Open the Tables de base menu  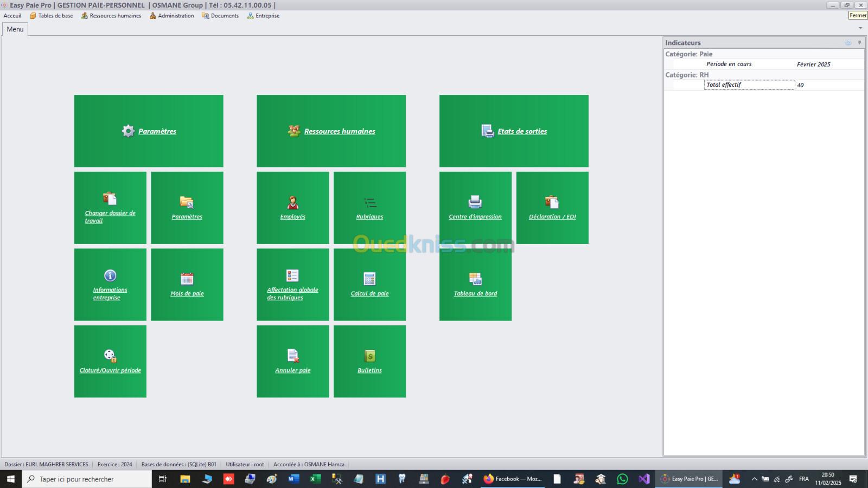(52, 16)
